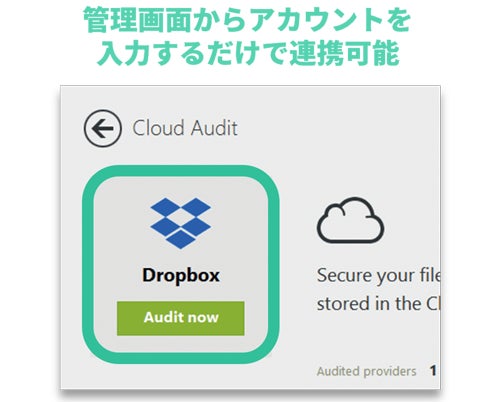Select the green-bordered Dropbox provider tile
The width and height of the screenshot is (500, 402).
(181, 264)
